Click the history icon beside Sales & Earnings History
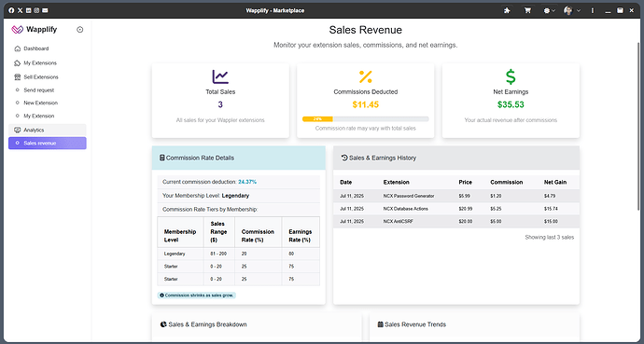This screenshot has width=644, height=344. 344,158
